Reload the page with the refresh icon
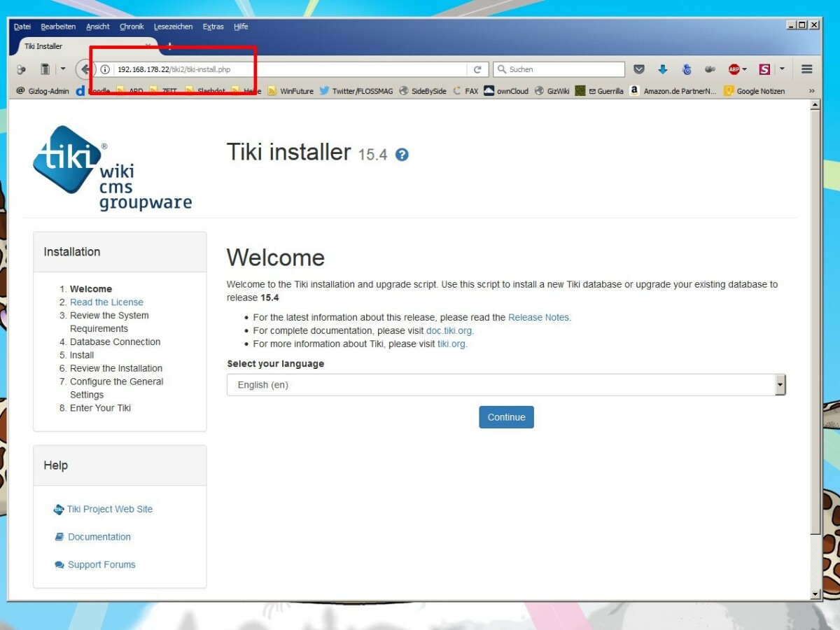This screenshot has height=630, width=840. [477, 69]
